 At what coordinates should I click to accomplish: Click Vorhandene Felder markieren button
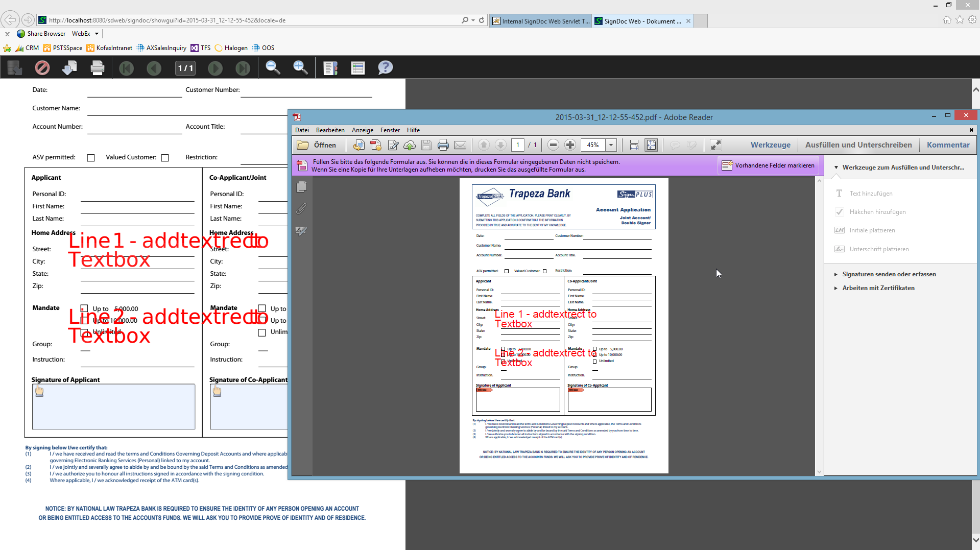769,165
